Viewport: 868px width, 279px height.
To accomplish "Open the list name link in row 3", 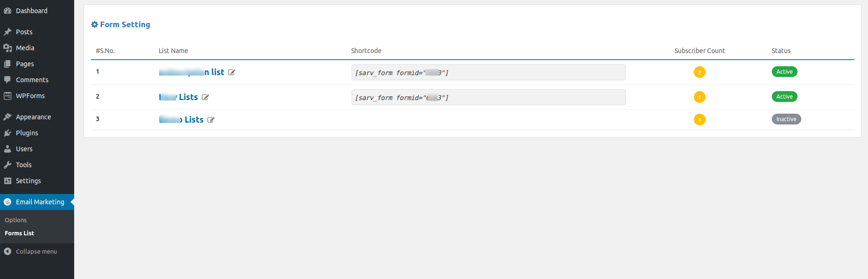I will [x=181, y=120].
